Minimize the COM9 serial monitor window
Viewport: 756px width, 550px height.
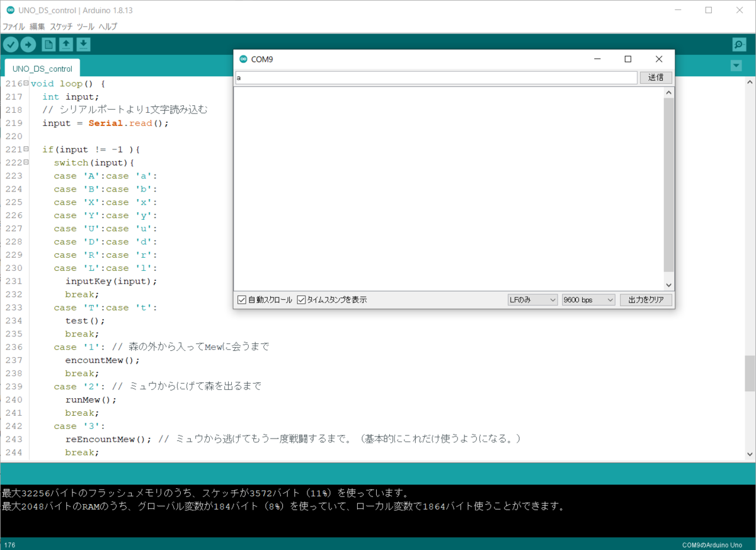tap(597, 59)
